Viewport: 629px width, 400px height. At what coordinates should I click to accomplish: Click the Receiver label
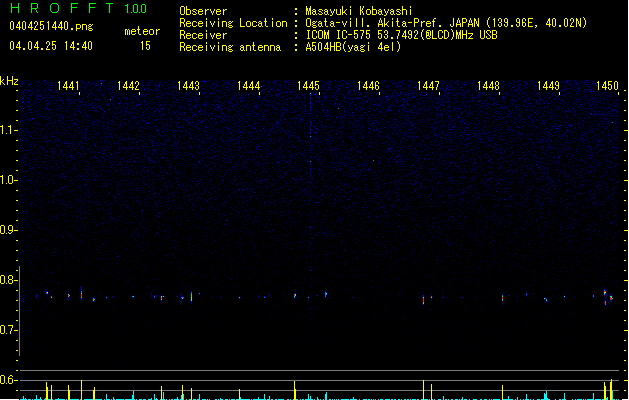point(203,35)
